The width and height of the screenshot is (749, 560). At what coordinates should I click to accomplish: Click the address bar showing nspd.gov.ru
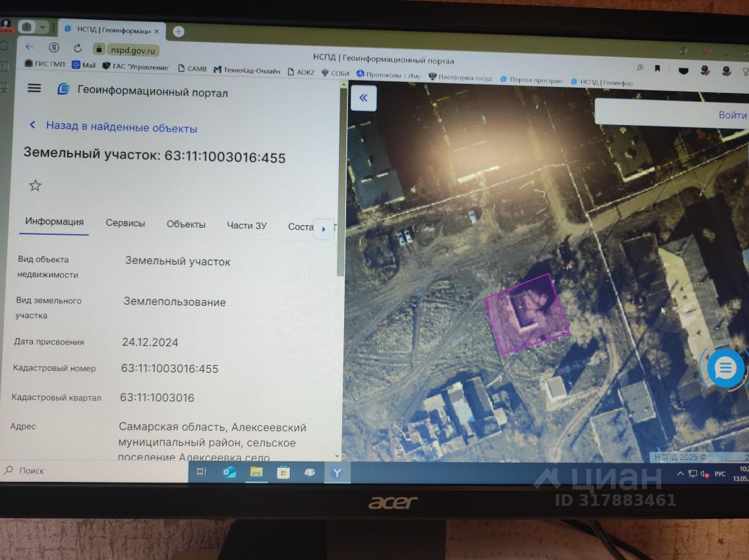click(x=133, y=50)
